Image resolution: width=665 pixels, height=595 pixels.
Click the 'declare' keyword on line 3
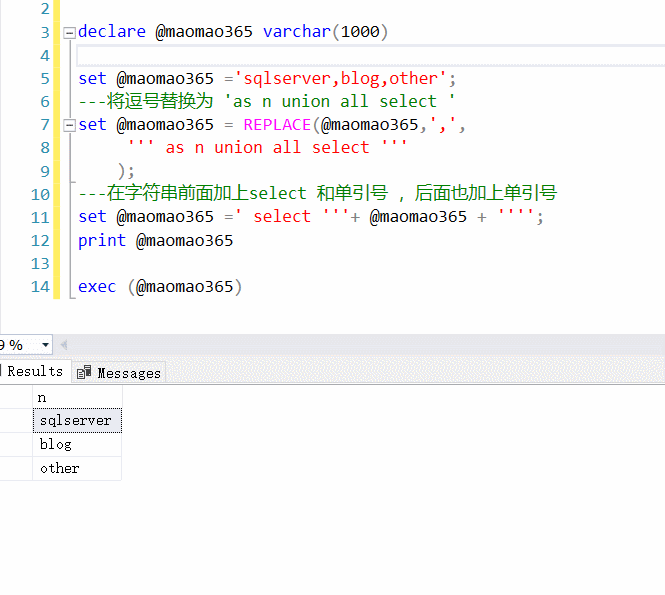click(111, 32)
